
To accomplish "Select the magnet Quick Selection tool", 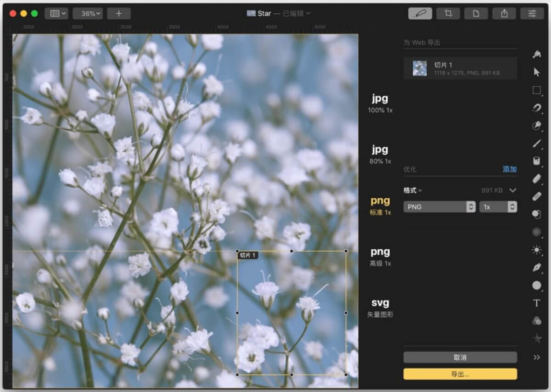I will [x=536, y=108].
